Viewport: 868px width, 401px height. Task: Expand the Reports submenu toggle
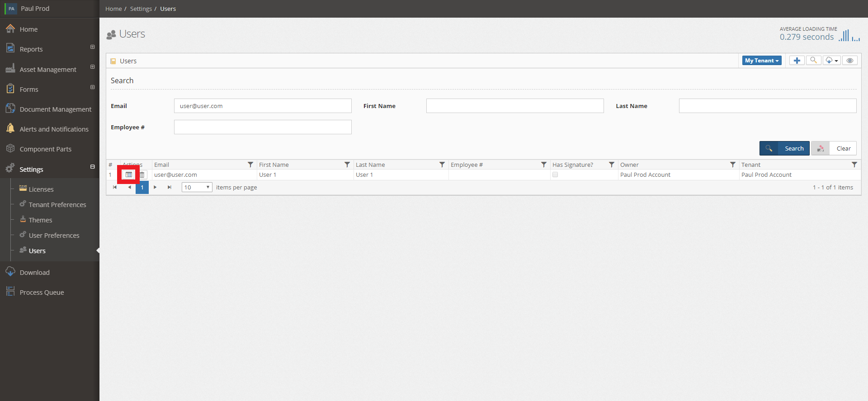[x=92, y=47]
